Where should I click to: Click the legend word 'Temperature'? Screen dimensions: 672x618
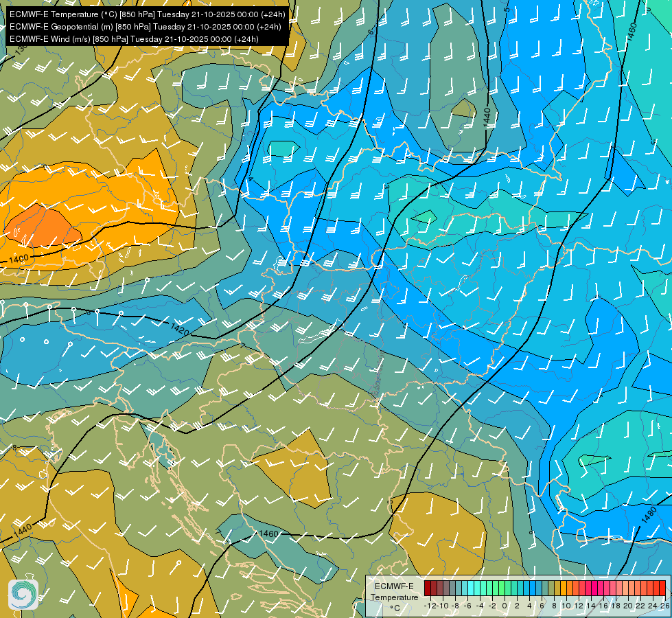pos(394,597)
